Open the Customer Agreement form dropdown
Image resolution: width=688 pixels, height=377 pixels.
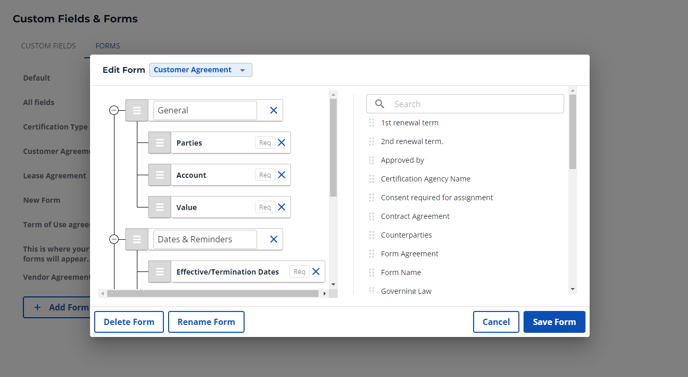click(x=201, y=70)
